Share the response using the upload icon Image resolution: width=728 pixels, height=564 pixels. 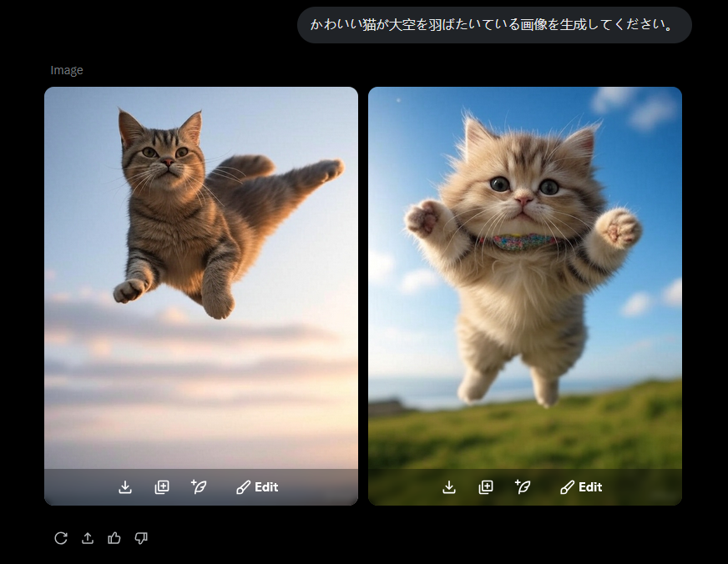(88, 538)
